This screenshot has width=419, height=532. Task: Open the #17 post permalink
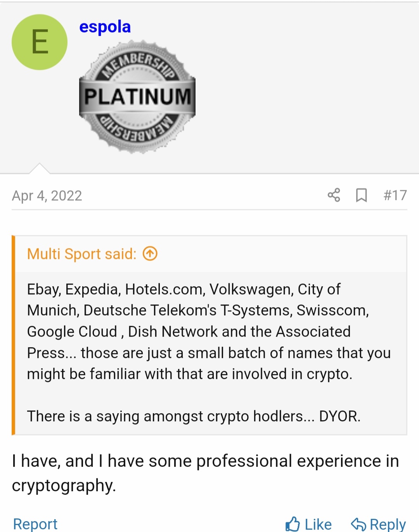pos(395,195)
